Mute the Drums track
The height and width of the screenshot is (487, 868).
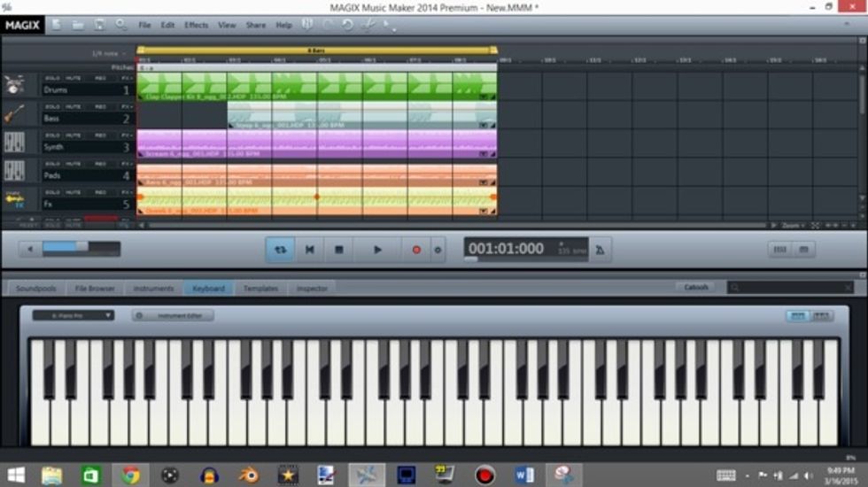pyautogui.click(x=74, y=78)
